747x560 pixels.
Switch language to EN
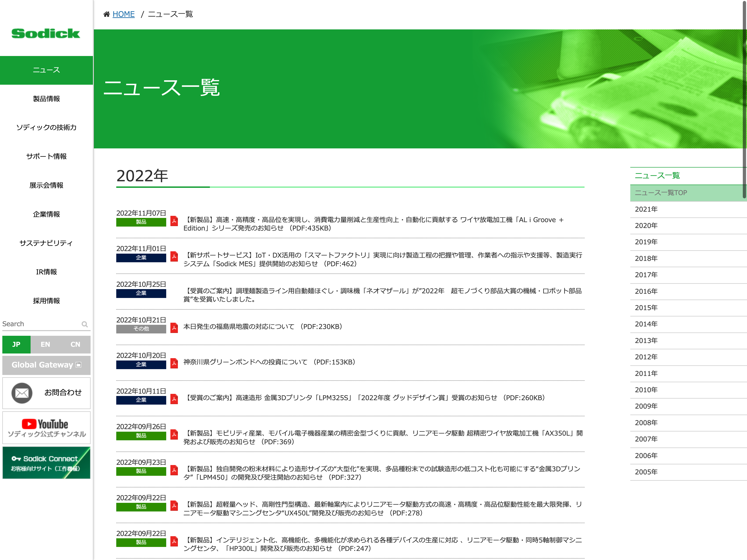click(45, 344)
